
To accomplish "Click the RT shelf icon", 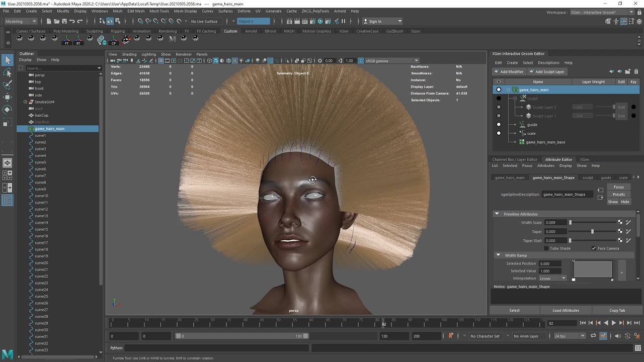I will click(x=78, y=40).
